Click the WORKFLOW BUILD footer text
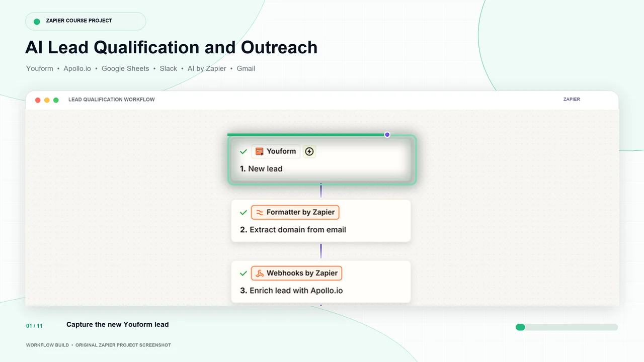644x362 pixels. [47, 345]
